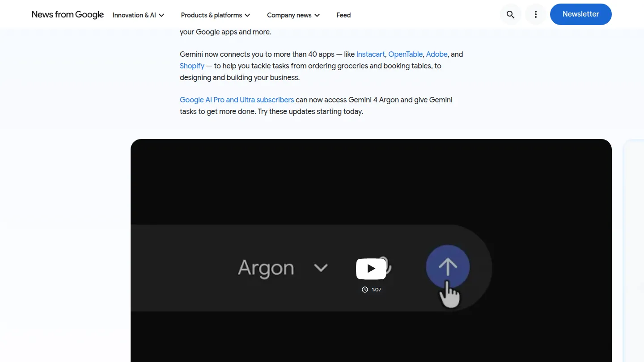
Task: Open the OpenTable link
Action: click(x=405, y=54)
